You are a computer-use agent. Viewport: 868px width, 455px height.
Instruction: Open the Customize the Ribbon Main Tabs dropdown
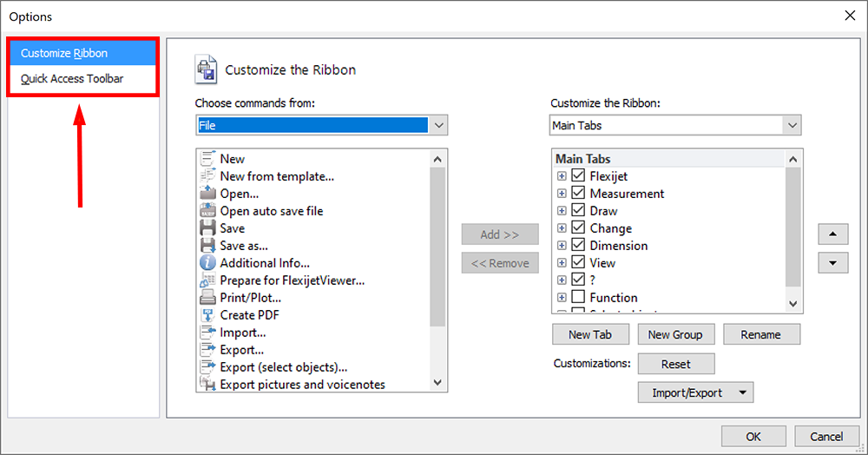(x=792, y=125)
